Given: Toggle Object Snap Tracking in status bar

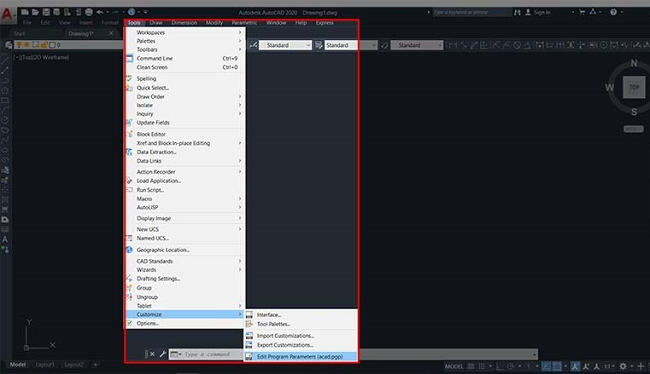Looking at the screenshot, I should coord(546,367).
